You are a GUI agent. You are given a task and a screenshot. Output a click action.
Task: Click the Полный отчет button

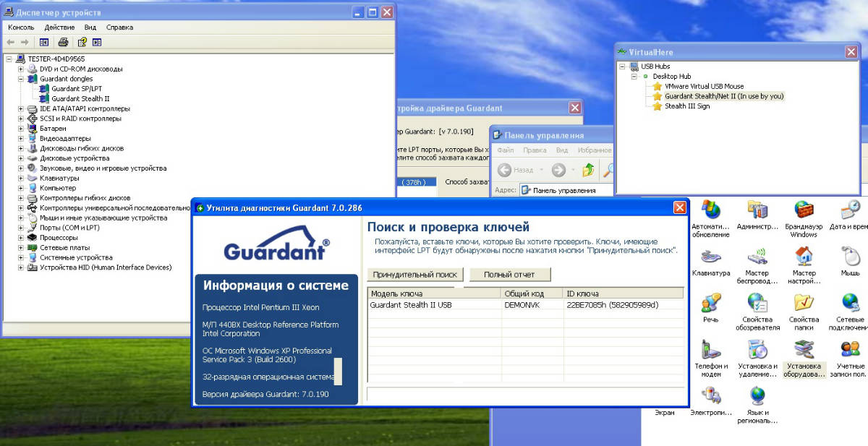(509, 275)
